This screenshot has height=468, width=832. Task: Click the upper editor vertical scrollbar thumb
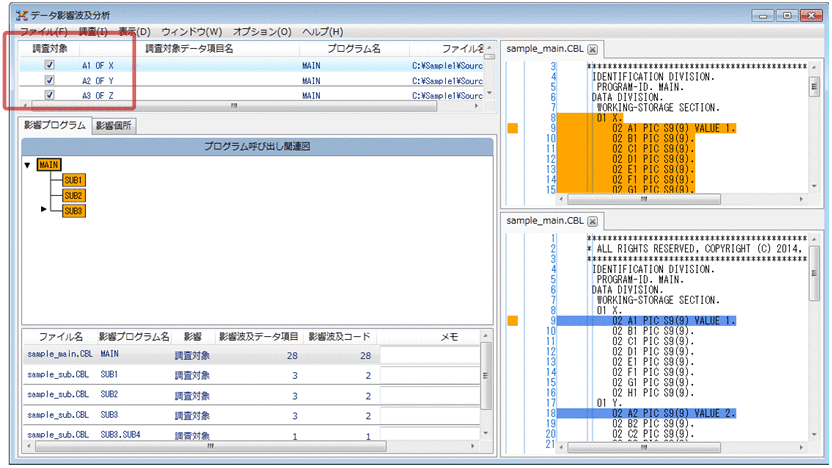(814, 86)
